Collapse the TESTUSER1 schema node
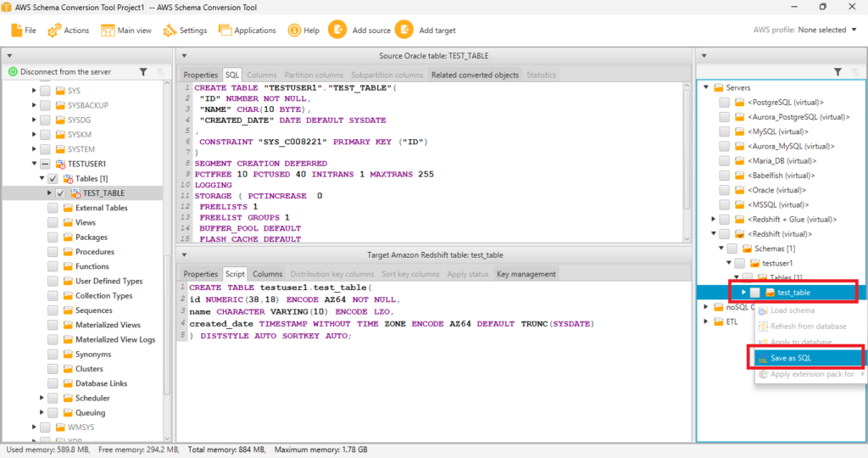The height and width of the screenshot is (458, 868). 35,164
